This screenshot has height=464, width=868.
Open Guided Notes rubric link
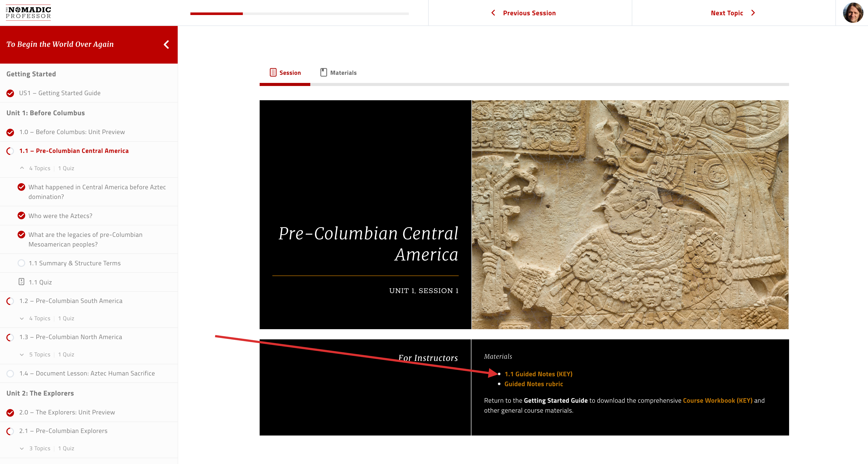tap(534, 384)
